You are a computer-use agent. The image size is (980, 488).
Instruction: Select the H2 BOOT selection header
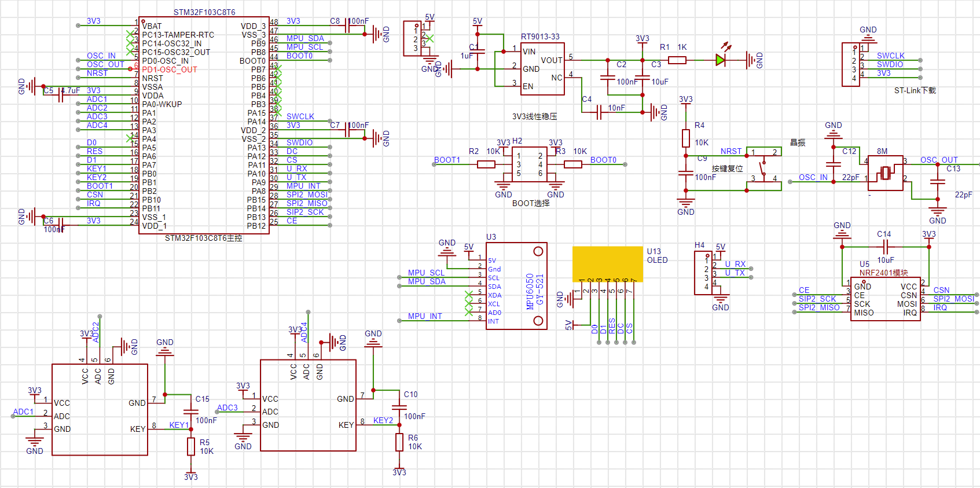pos(529,164)
